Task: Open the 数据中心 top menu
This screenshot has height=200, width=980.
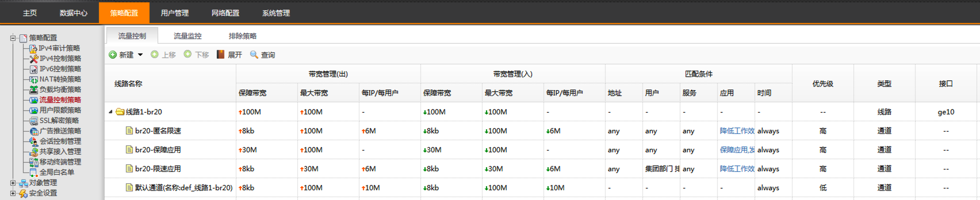Action: click(73, 13)
